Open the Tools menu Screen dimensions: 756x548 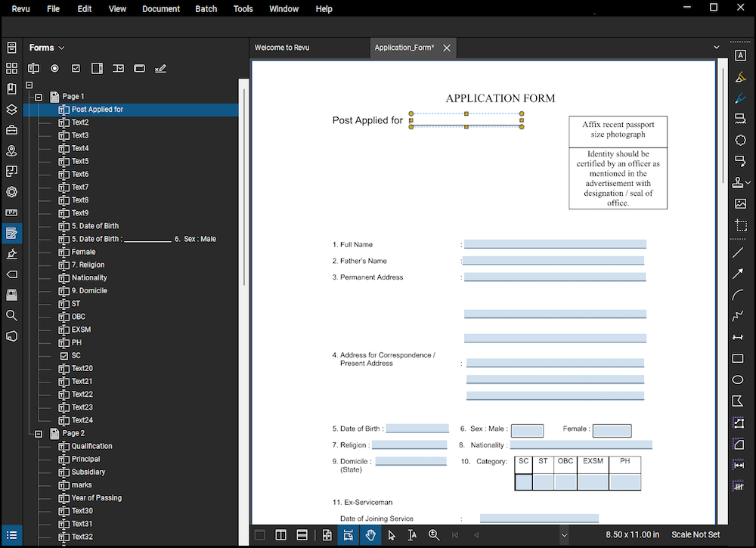(243, 8)
